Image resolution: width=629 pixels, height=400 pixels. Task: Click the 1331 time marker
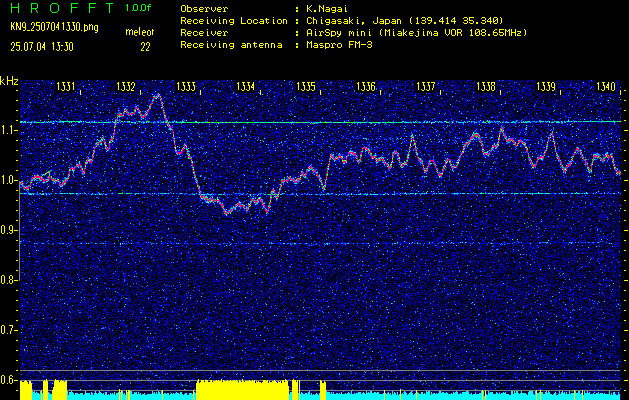[x=66, y=86]
